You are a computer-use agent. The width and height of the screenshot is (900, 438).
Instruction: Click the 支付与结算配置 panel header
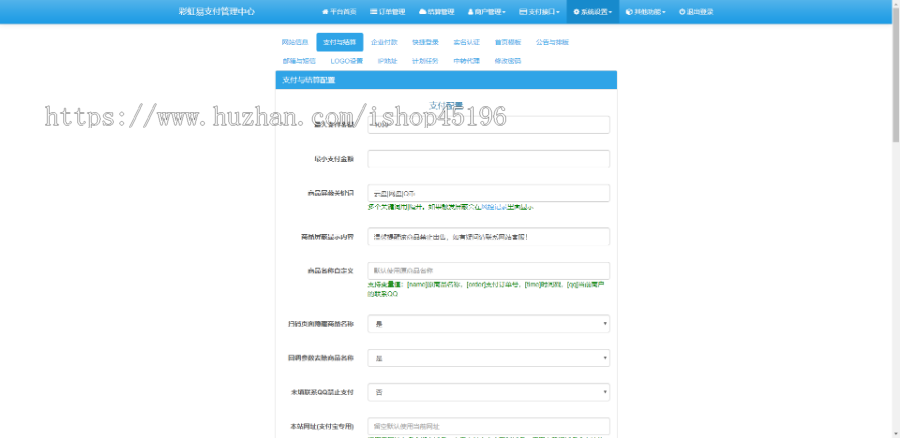coord(446,80)
